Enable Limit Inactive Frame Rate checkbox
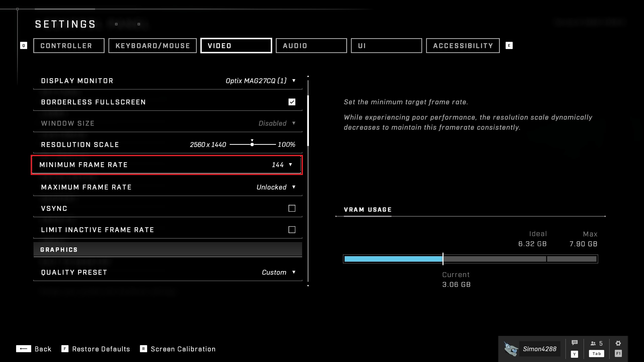This screenshot has width=644, height=362. (x=292, y=230)
